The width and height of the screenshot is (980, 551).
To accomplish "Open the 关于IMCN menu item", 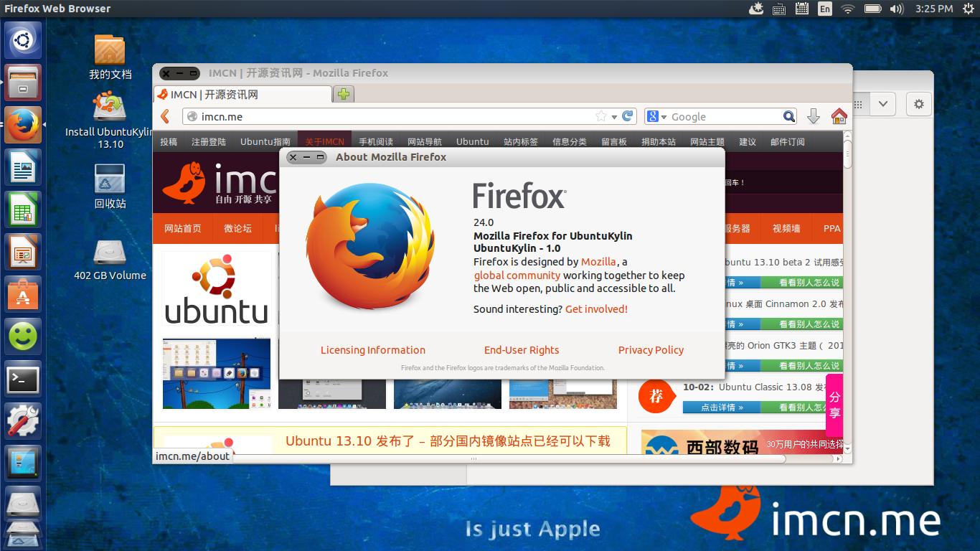I will [x=324, y=142].
